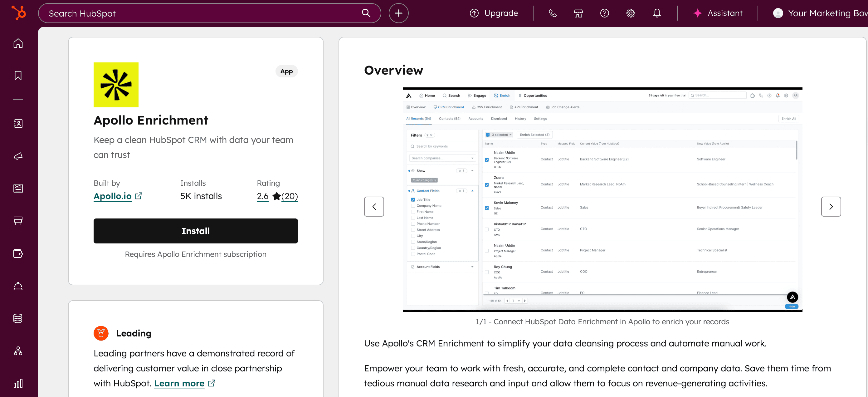Select the Marketing megaphone icon in the sidebar
This screenshot has width=868, height=397.
18,156
